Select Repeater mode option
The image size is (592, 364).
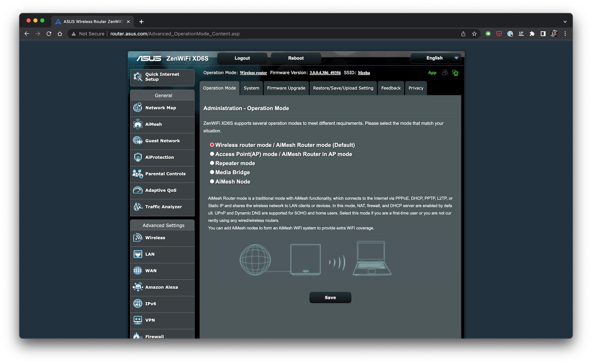point(212,163)
